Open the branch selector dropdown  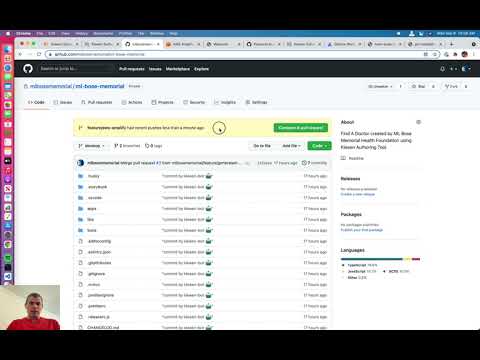[x=91, y=146]
